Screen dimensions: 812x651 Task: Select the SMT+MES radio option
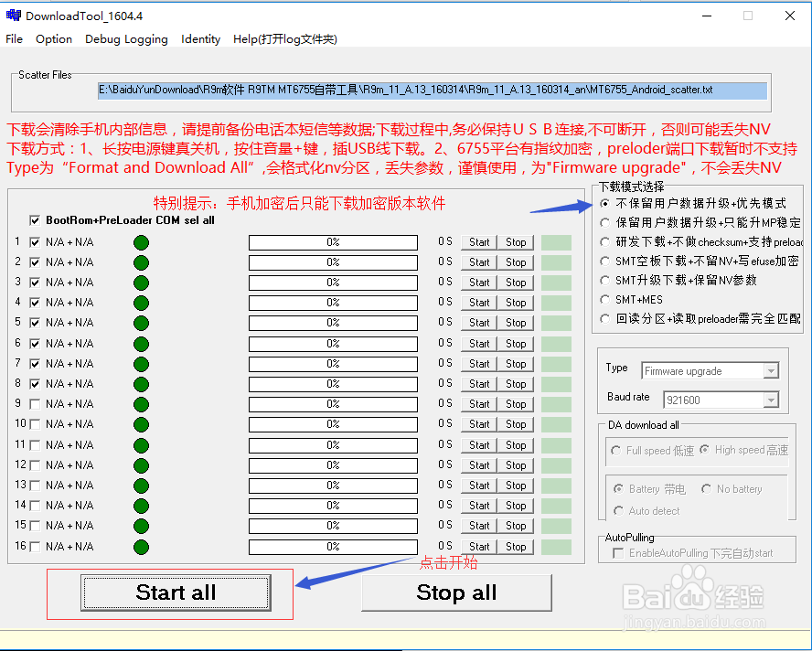pyautogui.click(x=604, y=299)
